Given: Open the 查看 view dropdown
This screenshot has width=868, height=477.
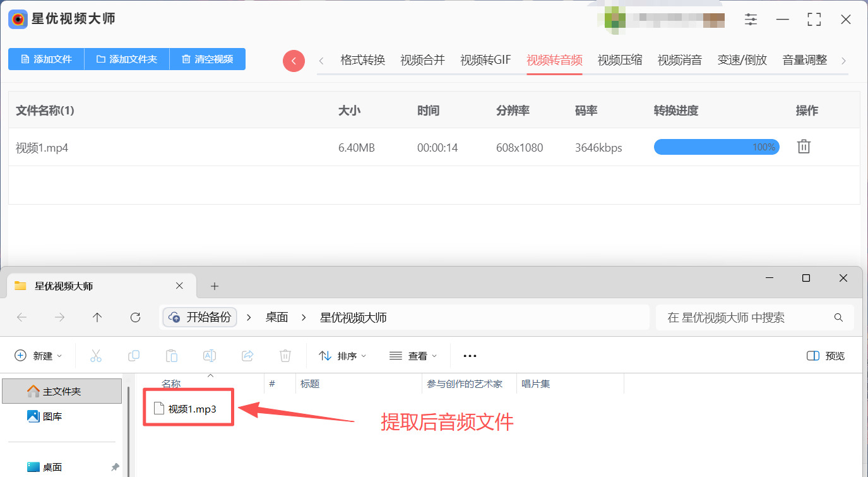Looking at the screenshot, I should click(413, 356).
